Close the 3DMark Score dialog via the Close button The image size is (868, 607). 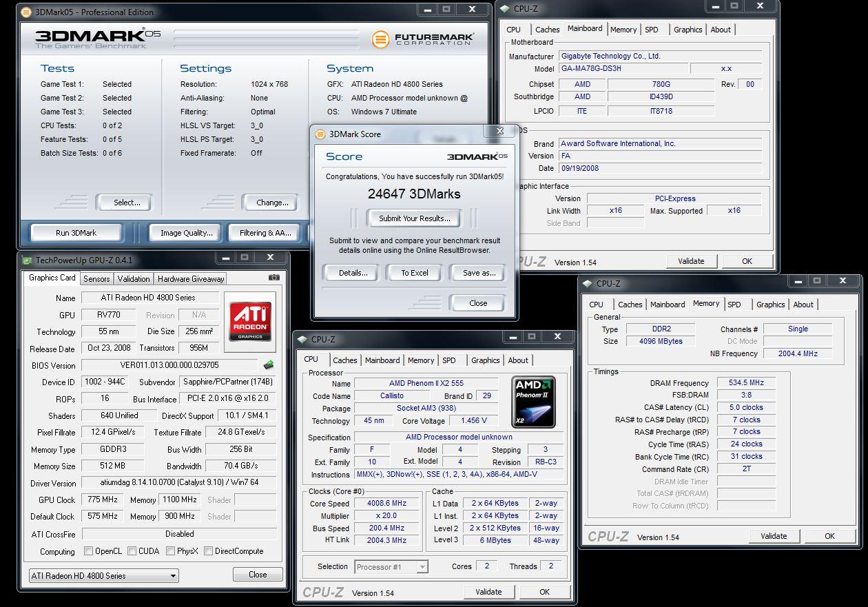tap(478, 302)
